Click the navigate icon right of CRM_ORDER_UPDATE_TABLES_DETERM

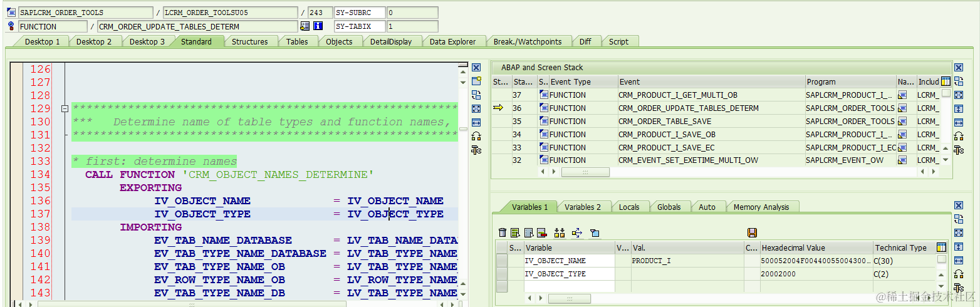coord(305,26)
